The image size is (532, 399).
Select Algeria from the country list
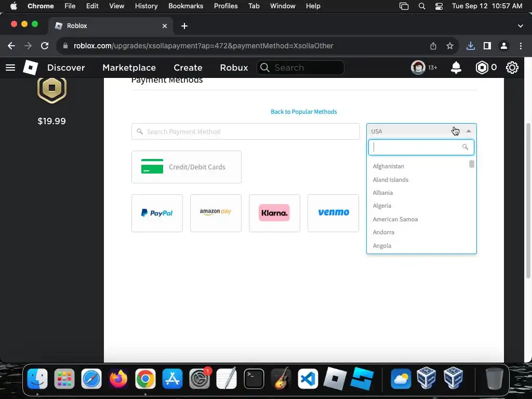[x=382, y=206]
